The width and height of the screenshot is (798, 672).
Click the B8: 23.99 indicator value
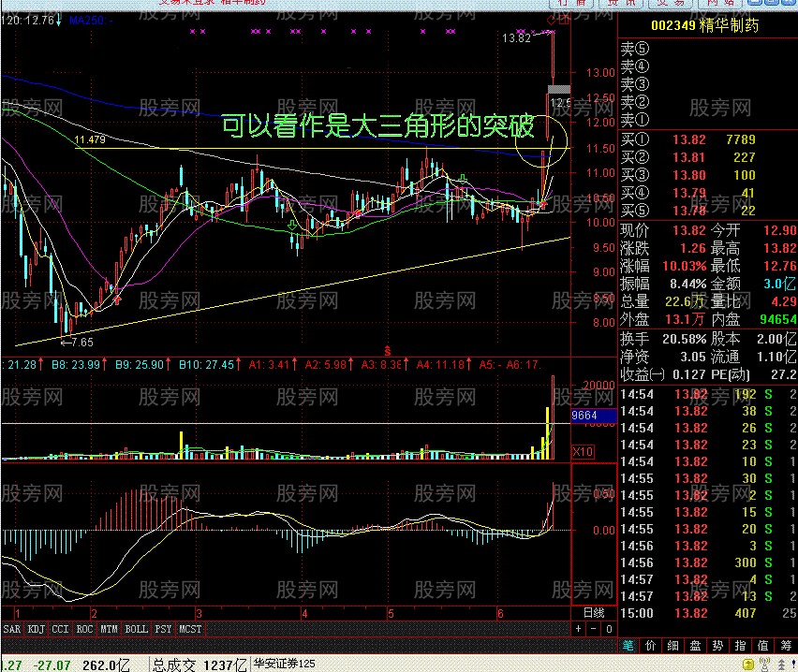pyautogui.click(x=79, y=365)
